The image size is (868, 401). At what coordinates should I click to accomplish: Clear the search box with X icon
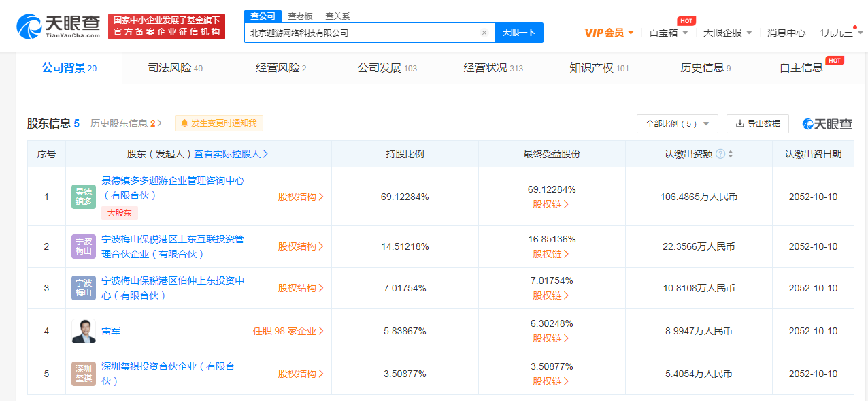pyautogui.click(x=484, y=33)
